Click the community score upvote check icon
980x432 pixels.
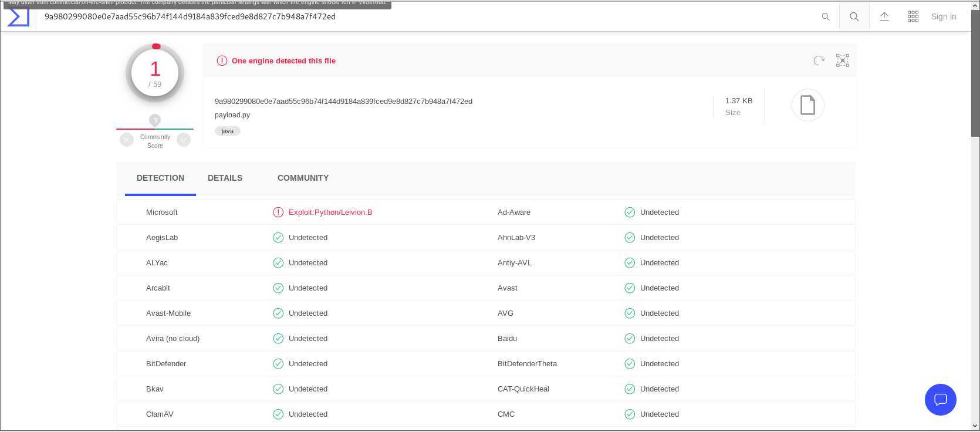[x=184, y=140]
